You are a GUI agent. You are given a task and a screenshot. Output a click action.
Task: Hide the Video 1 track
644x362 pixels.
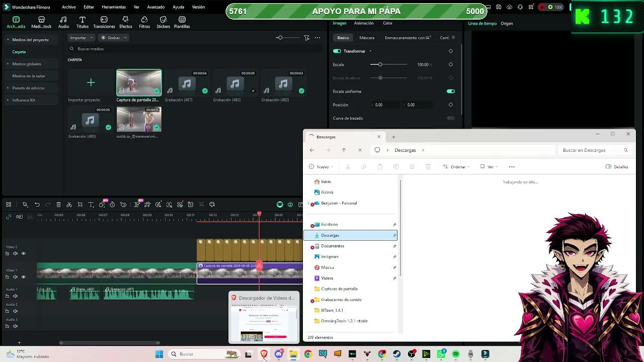click(x=23, y=277)
